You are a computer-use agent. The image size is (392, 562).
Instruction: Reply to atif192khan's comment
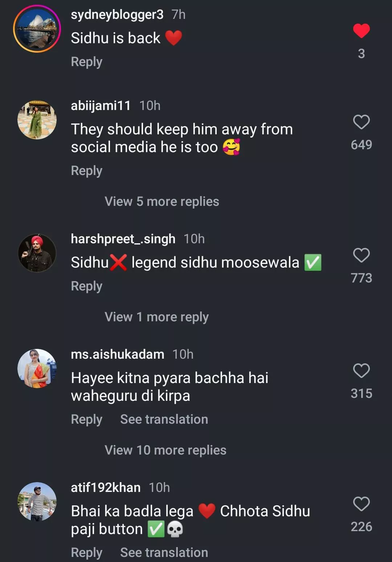(x=86, y=553)
